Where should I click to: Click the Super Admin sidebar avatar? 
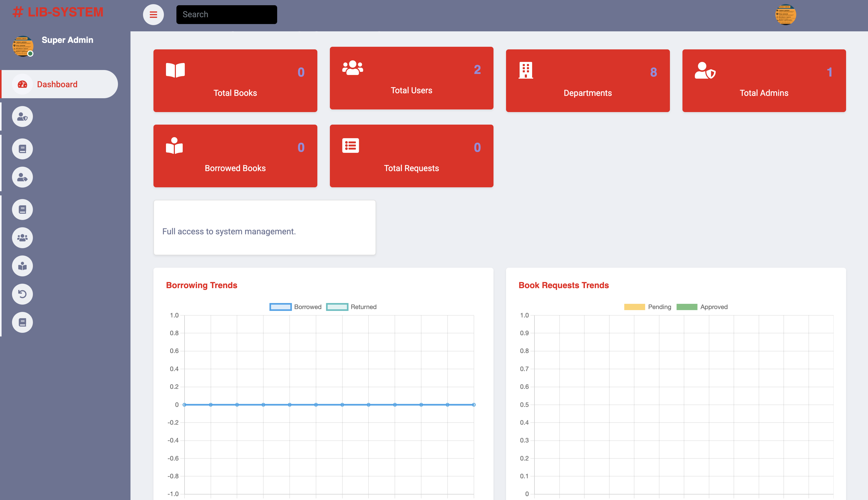click(x=23, y=46)
